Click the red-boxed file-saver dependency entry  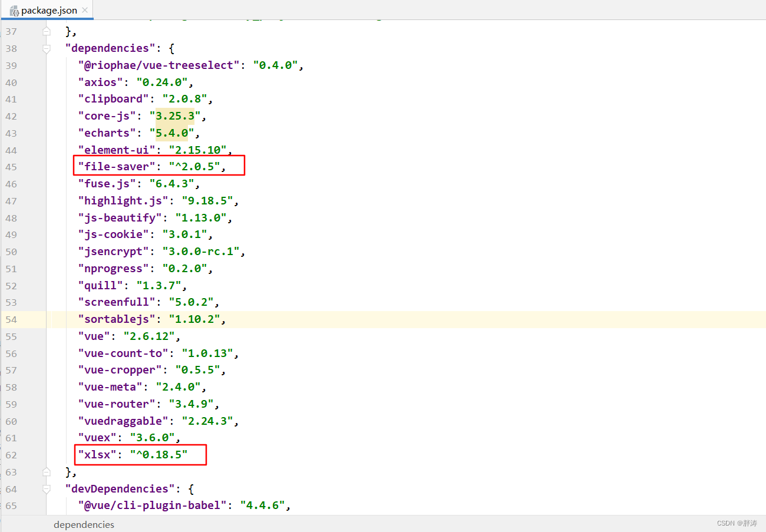click(x=159, y=166)
